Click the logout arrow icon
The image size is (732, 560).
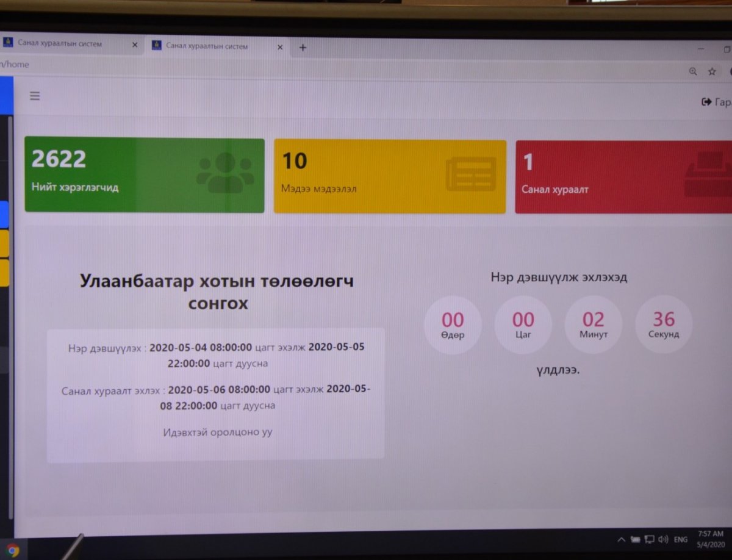[706, 102]
